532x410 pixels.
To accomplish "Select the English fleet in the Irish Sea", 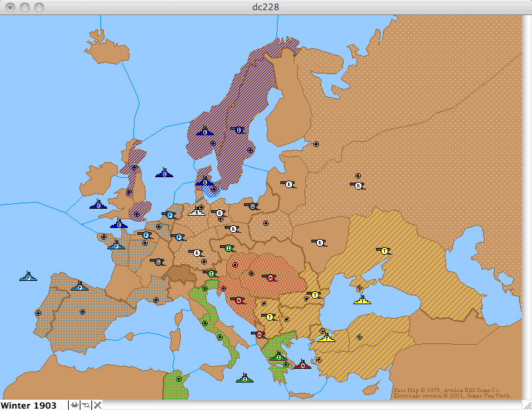I will pyautogui.click(x=98, y=205).
